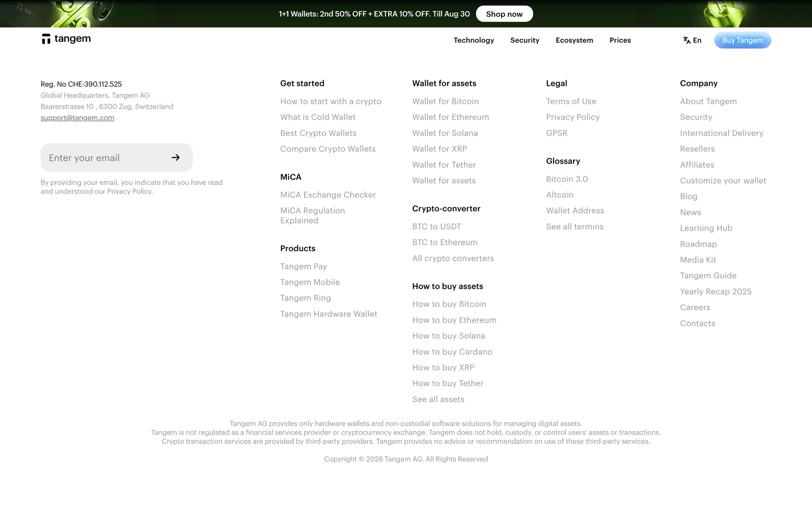Open Affiliates page
Screen dimensions: 812x508
pyautogui.click(x=697, y=165)
